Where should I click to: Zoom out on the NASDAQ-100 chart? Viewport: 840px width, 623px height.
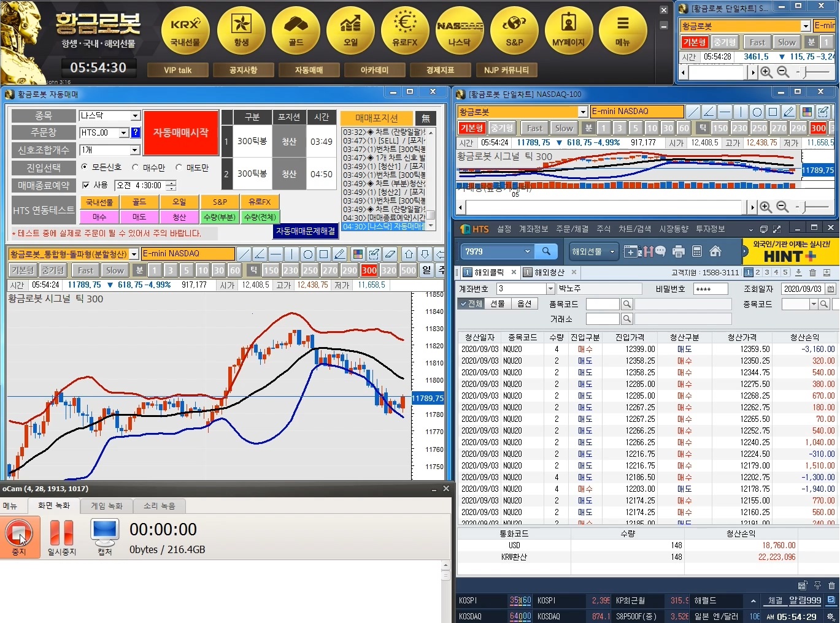tap(782, 207)
